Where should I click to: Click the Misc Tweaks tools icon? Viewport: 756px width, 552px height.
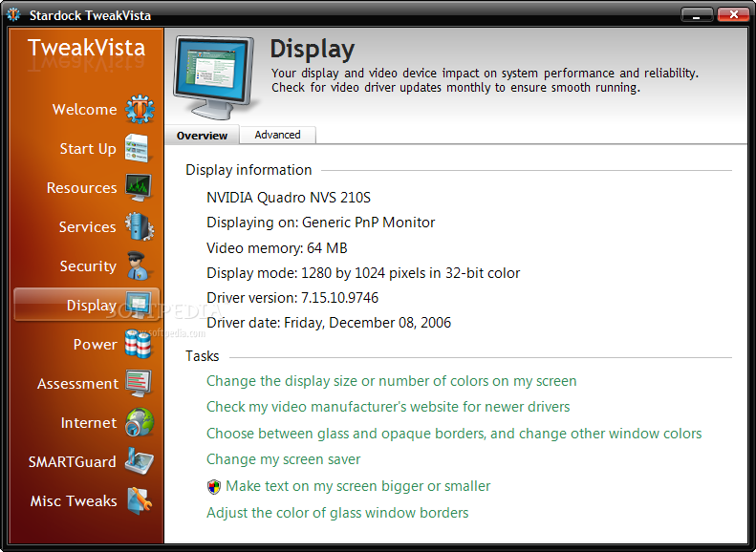[x=140, y=501]
